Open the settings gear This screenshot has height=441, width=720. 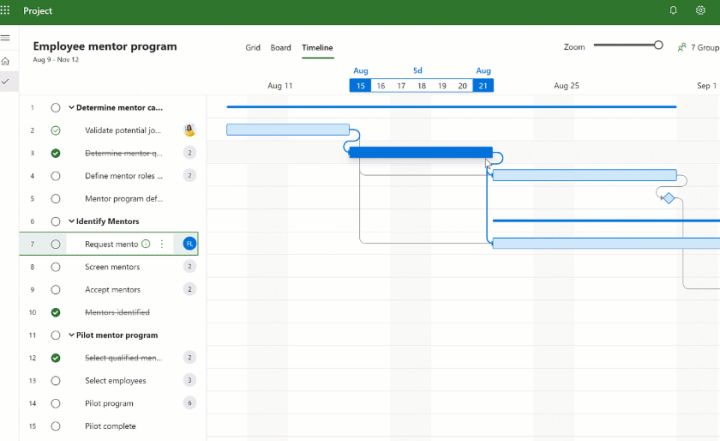[x=700, y=11]
